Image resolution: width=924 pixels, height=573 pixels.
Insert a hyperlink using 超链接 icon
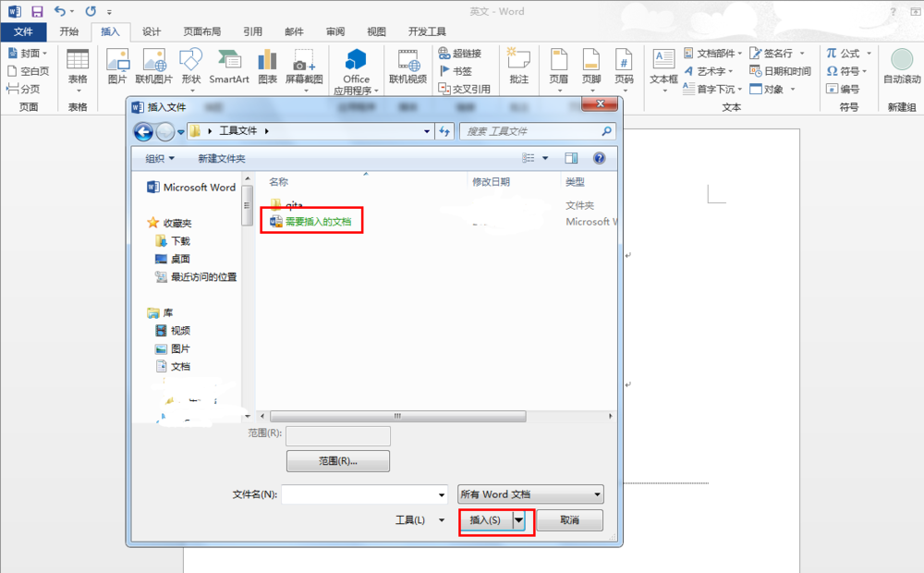coord(461,54)
